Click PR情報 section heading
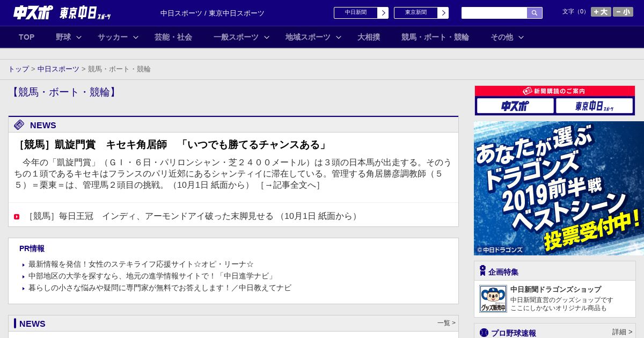Screen dimensions: 644x338 click(x=32, y=249)
